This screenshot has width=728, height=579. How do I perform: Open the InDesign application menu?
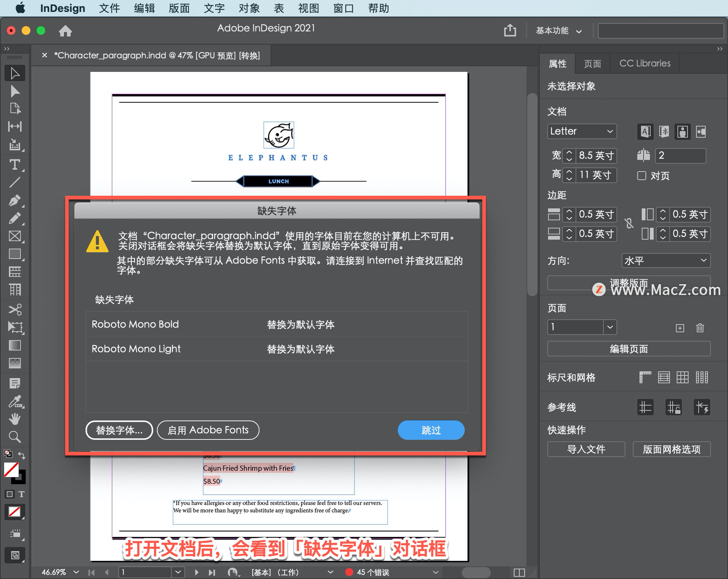[63, 8]
